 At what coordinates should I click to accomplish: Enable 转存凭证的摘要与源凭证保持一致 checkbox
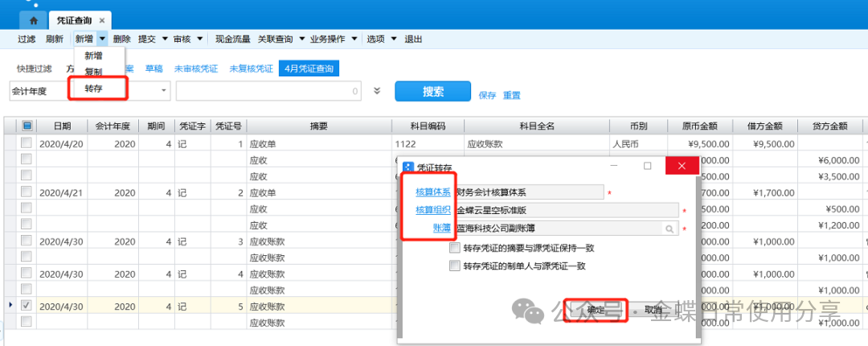(455, 248)
